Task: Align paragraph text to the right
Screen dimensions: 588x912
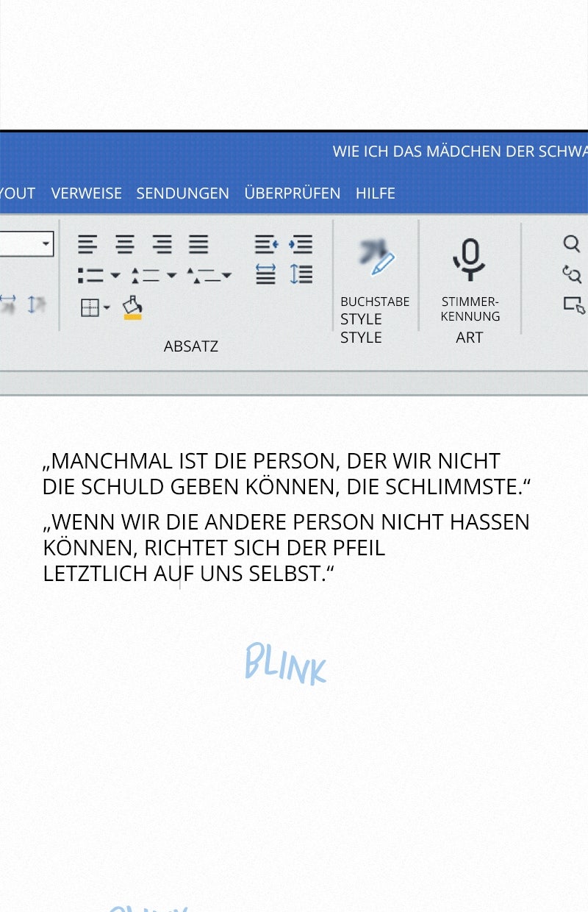Action: [162, 244]
